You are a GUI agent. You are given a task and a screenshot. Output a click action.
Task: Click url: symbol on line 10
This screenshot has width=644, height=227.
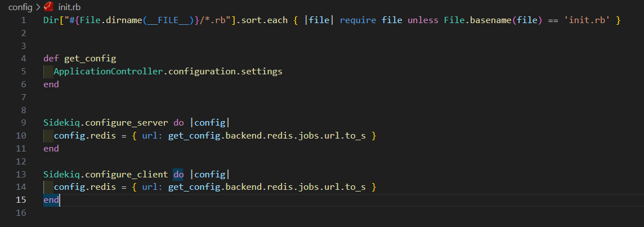(x=153, y=136)
